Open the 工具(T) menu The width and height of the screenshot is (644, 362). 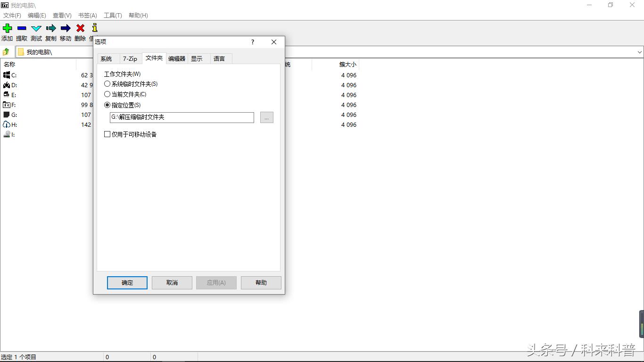(113, 16)
